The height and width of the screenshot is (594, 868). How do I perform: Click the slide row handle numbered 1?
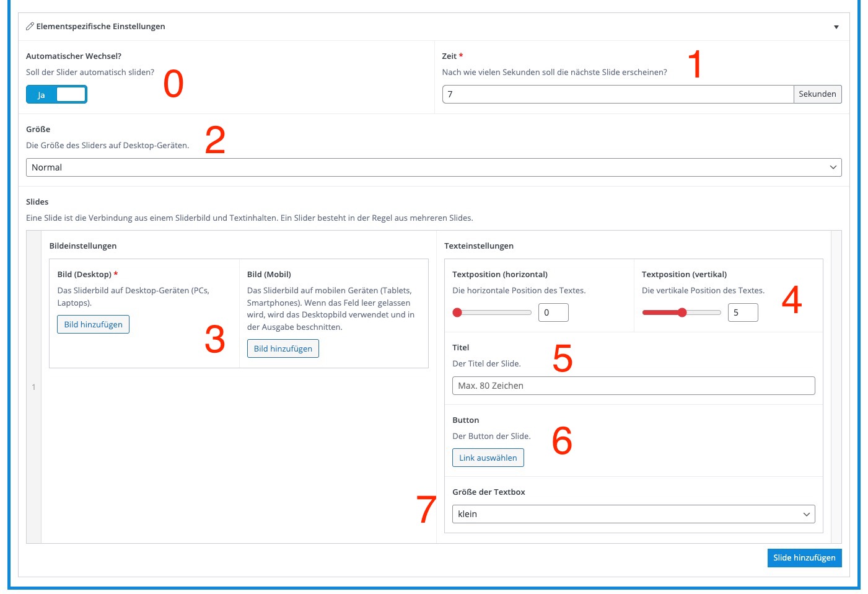coord(33,387)
